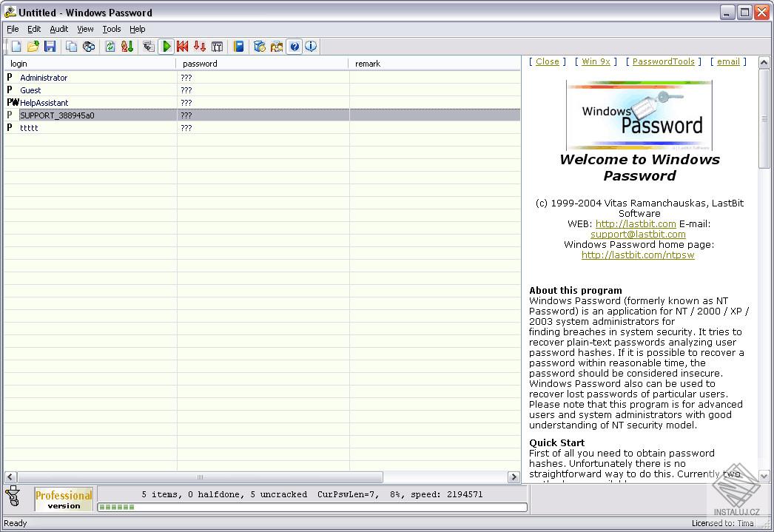Click the Professional version badge

click(64, 499)
